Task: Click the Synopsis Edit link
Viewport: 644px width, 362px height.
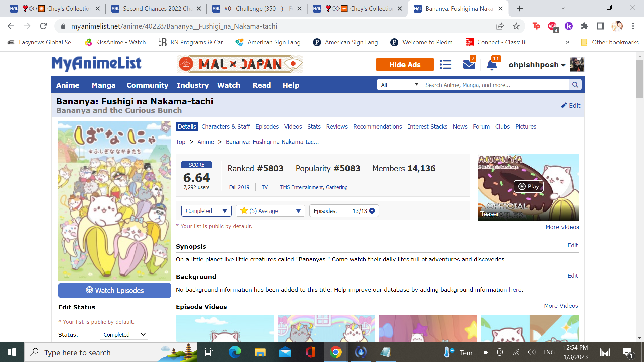Action: [x=573, y=245]
